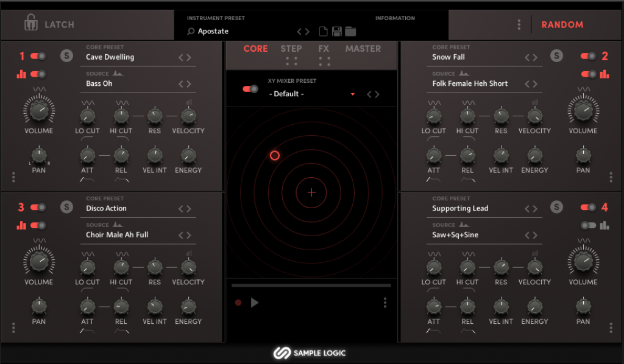Toggle the XY mixer preset switch
This screenshot has width=624, height=364.
coord(250,89)
